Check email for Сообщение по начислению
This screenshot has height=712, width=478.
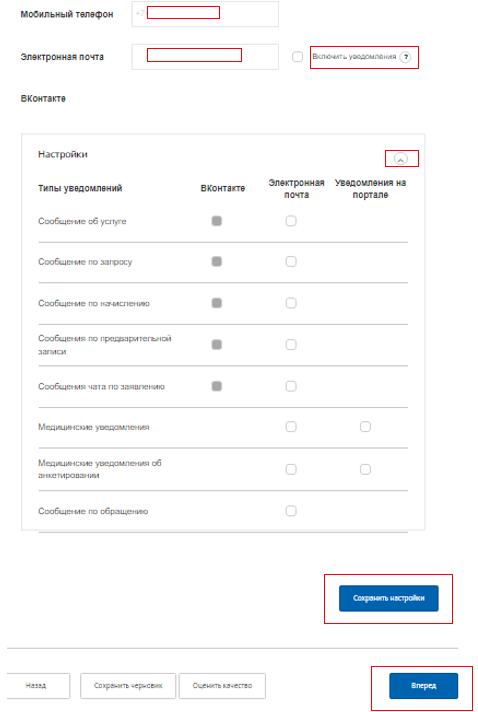[291, 303]
